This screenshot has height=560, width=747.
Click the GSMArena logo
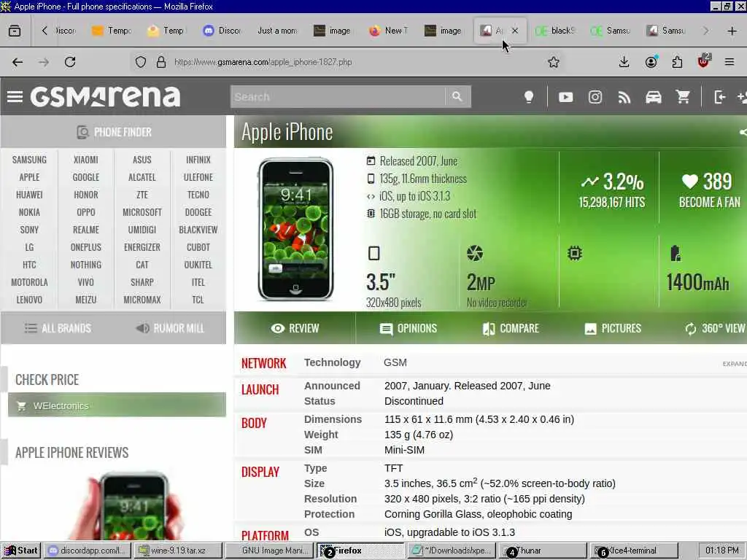[105, 96]
